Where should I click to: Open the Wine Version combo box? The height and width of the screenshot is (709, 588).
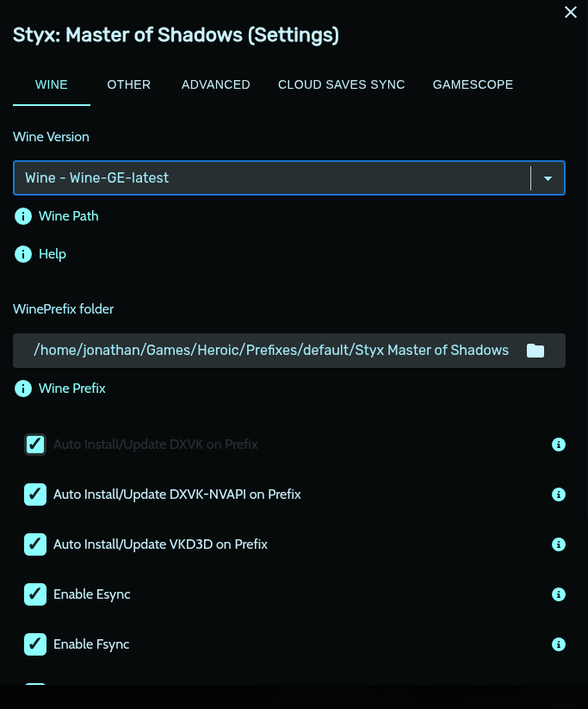point(289,177)
